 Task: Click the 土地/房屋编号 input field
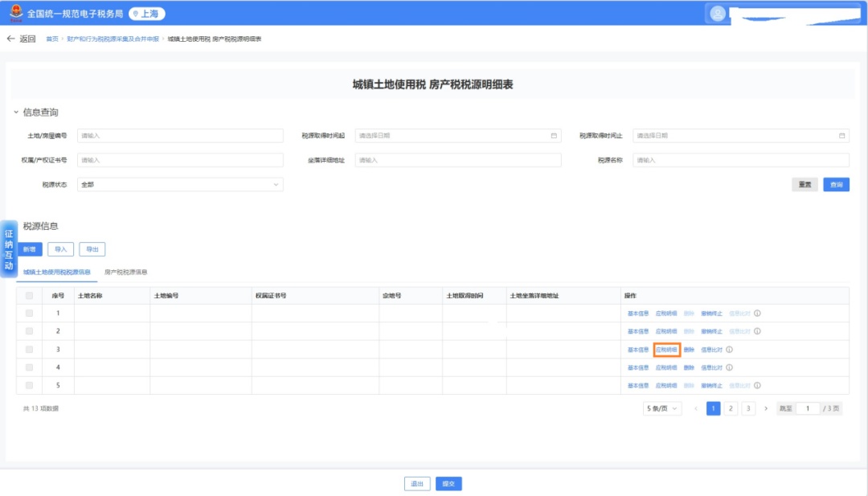tap(180, 136)
